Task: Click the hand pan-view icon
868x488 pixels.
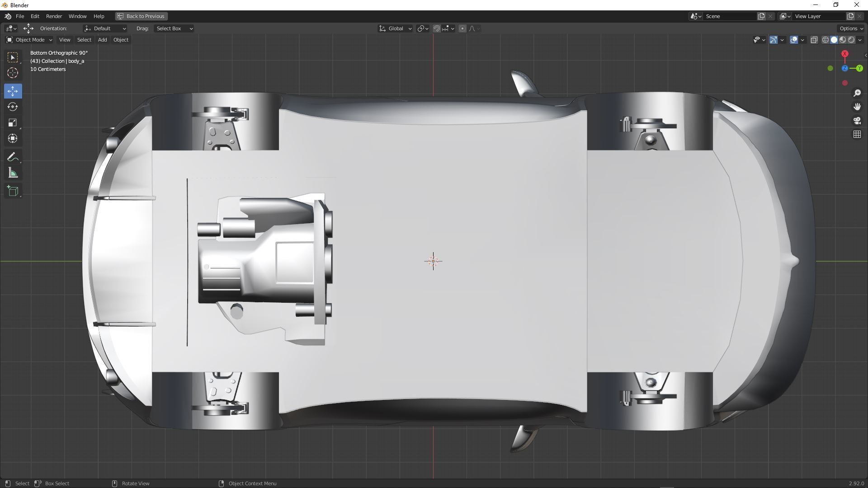Action: 857,107
